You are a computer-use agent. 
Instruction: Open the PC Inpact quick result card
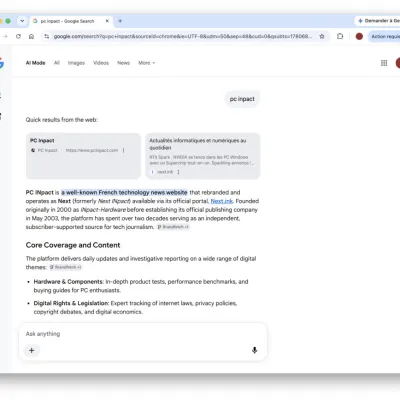pyautogui.click(x=83, y=156)
